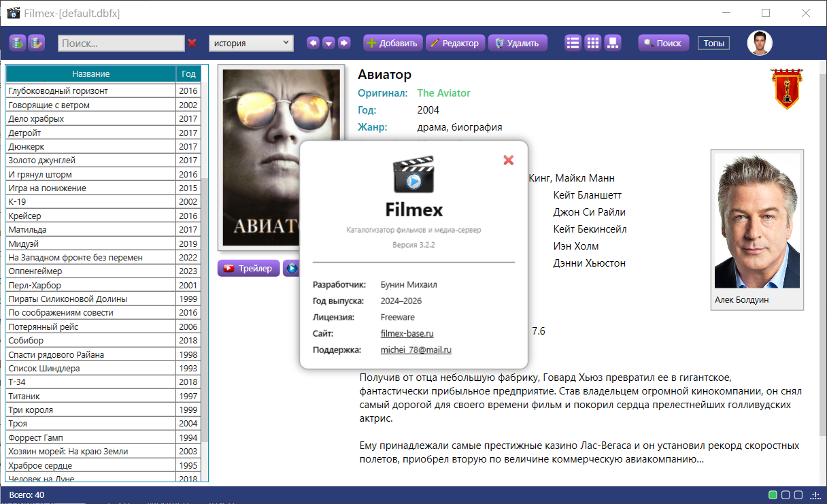The width and height of the screenshot is (827, 504).
Task: Open the Топы button
Action: click(713, 43)
